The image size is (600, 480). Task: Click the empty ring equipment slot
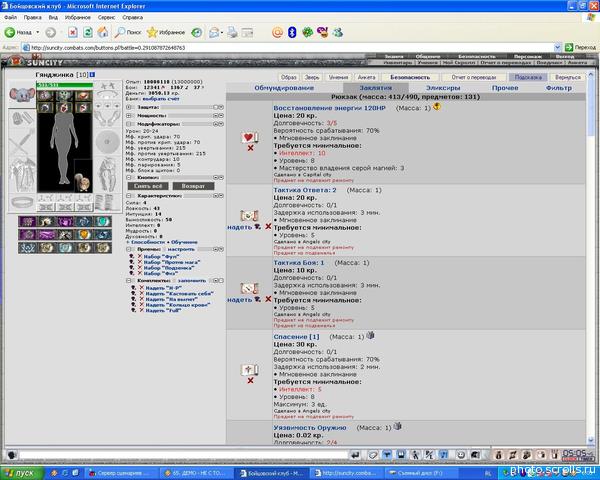(22, 201)
